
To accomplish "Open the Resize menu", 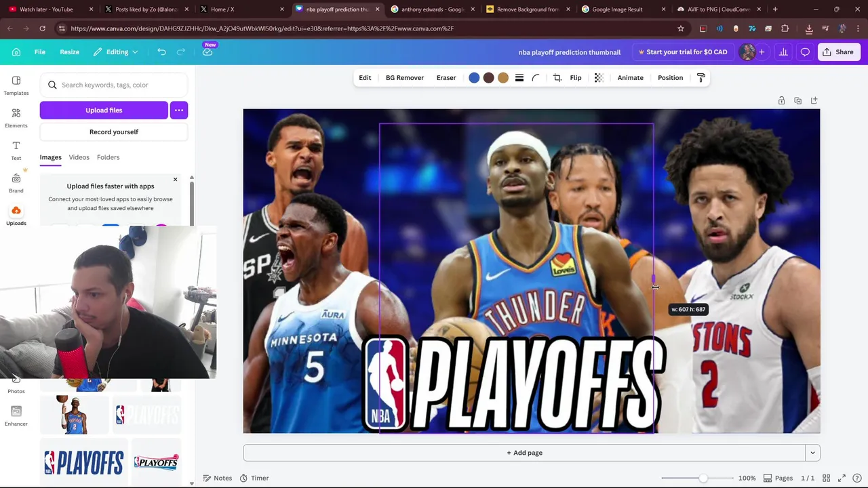I will (x=69, y=52).
